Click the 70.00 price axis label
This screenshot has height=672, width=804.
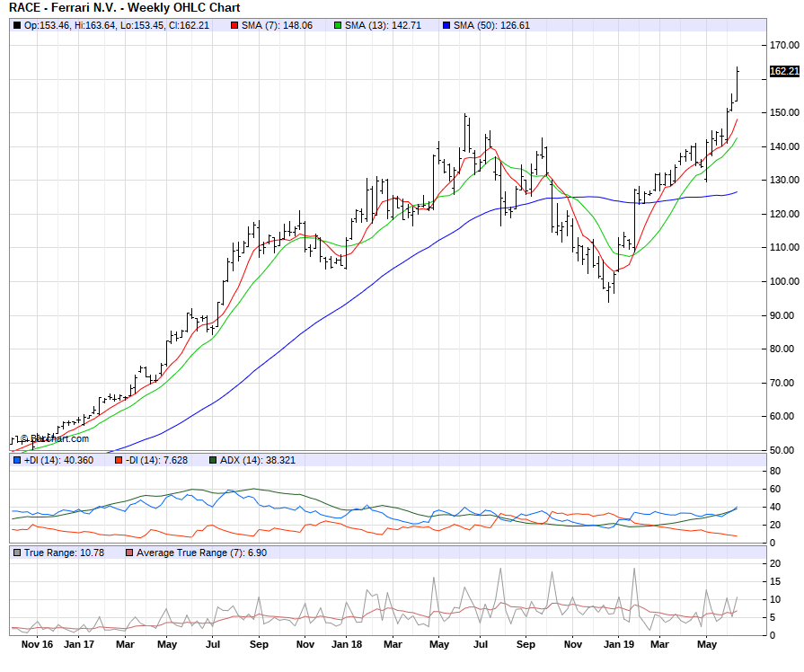782,383
